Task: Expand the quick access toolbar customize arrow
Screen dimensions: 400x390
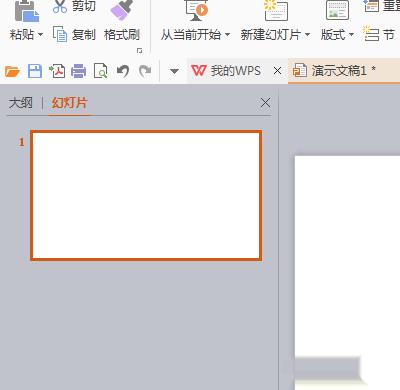Action: 174,71
